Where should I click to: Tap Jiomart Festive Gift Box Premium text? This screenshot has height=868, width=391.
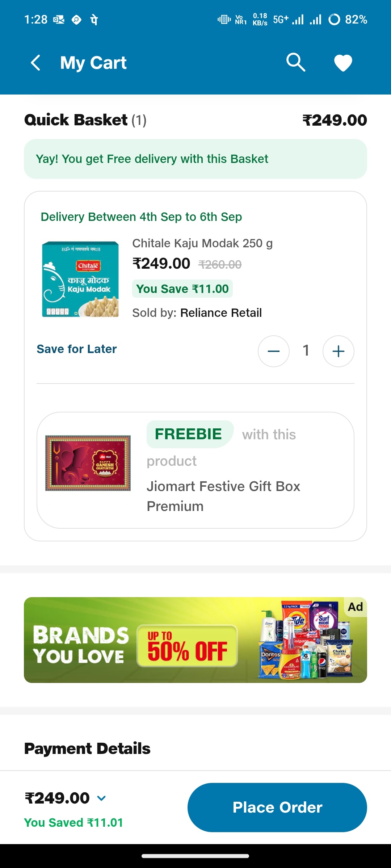point(223,496)
